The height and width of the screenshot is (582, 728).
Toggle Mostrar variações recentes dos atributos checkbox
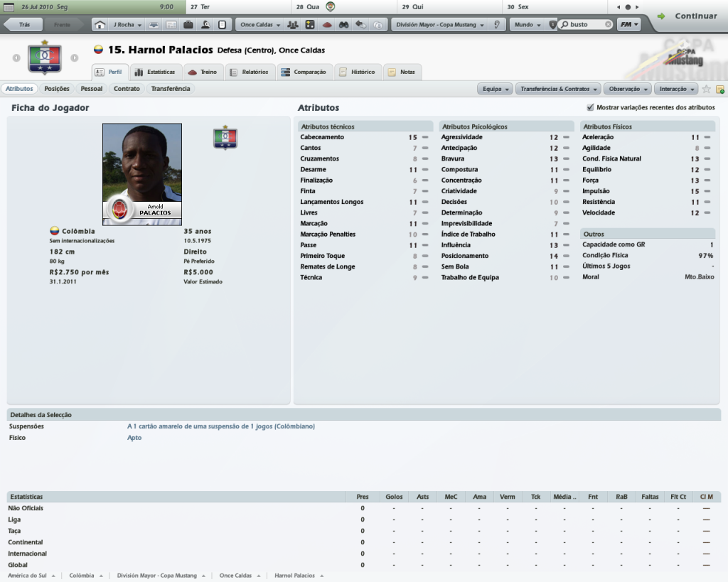pos(590,107)
